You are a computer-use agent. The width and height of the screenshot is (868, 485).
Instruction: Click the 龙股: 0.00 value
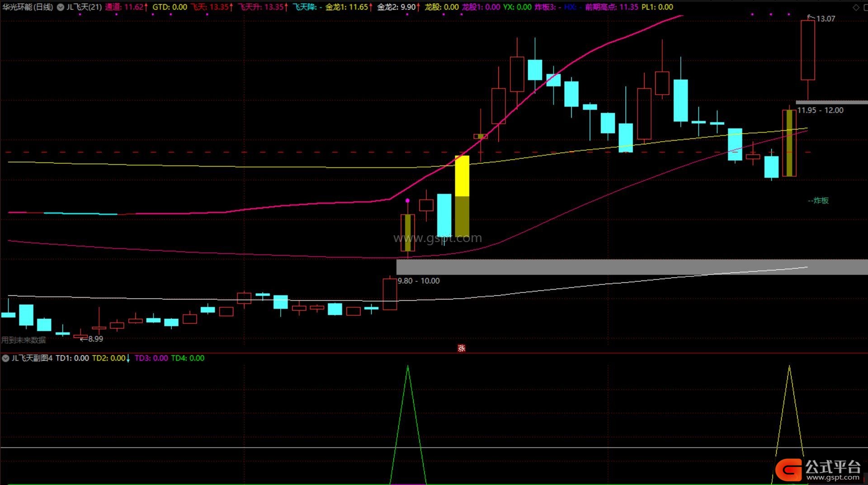click(441, 7)
